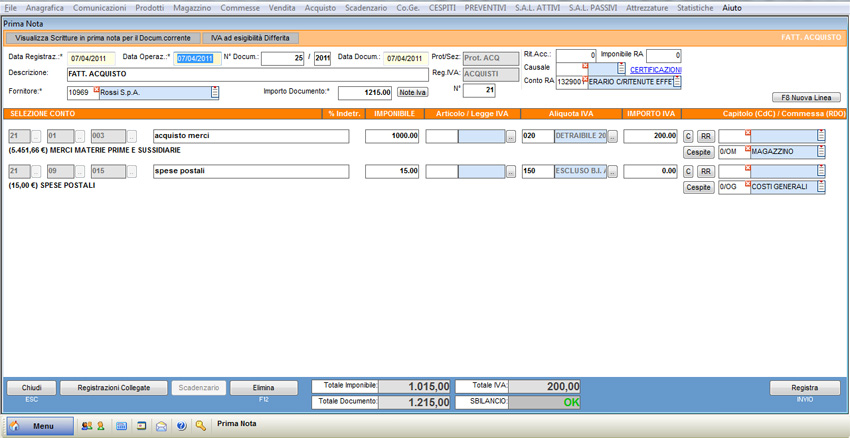Click the RR button on acquisto merci row
Image resolution: width=850 pixels, height=438 pixels.
pos(705,136)
